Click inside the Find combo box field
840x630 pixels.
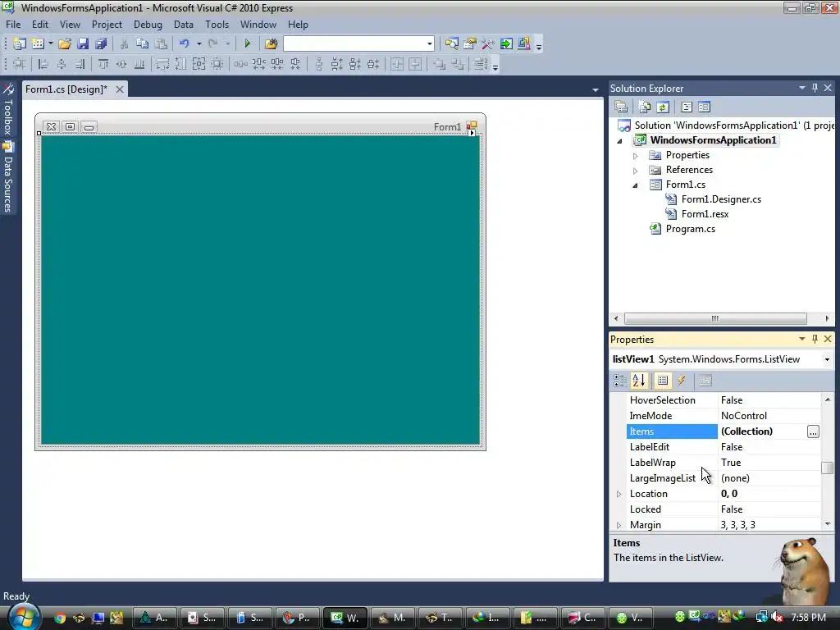[354, 44]
